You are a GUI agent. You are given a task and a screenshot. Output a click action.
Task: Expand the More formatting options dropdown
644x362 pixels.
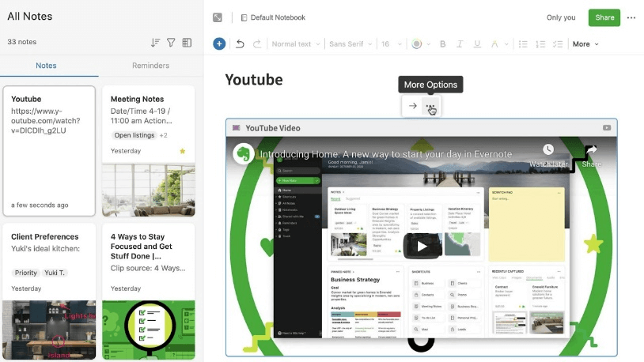pyautogui.click(x=585, y=44)
